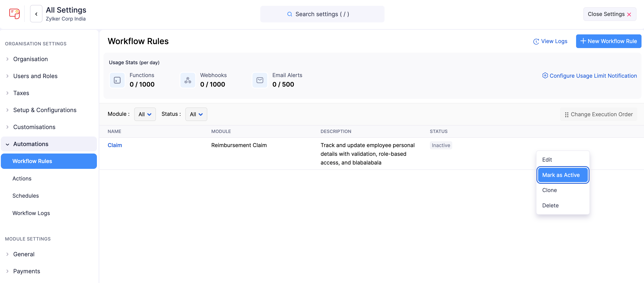Screen dimensions: 644x283
Task: Click the Email Alerts envelope icon
Action: point(260,80)
